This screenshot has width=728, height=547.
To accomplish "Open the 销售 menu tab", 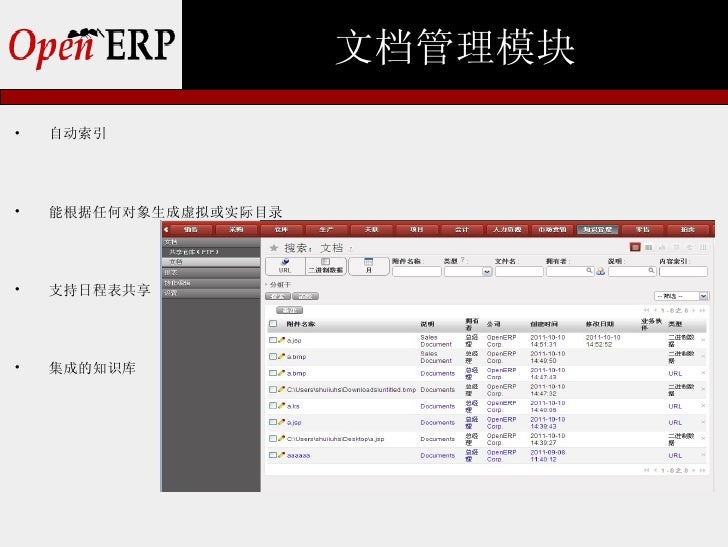I will tap(191, 229).
